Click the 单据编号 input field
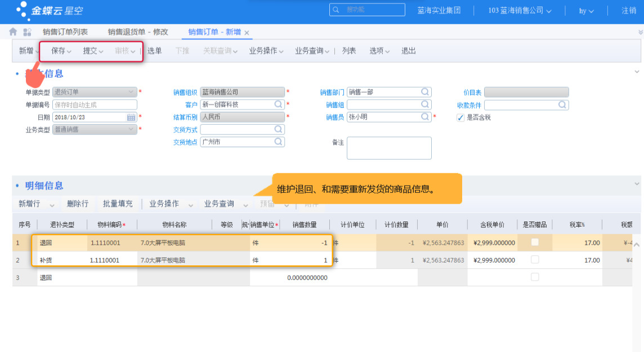 click(95, 105)
